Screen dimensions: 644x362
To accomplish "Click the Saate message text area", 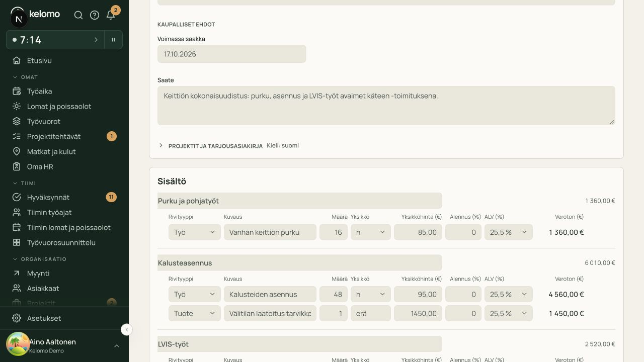I will coord(386,106).
